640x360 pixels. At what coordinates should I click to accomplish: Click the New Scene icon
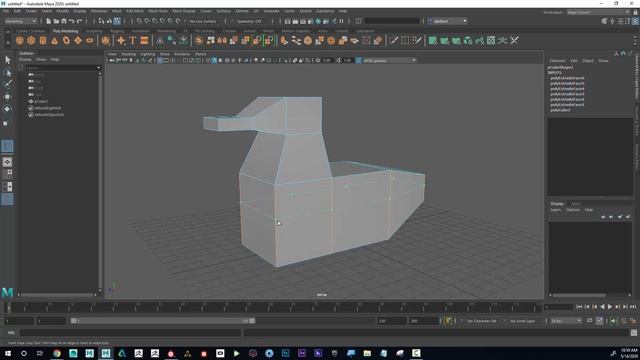click(x=49, y=21)
